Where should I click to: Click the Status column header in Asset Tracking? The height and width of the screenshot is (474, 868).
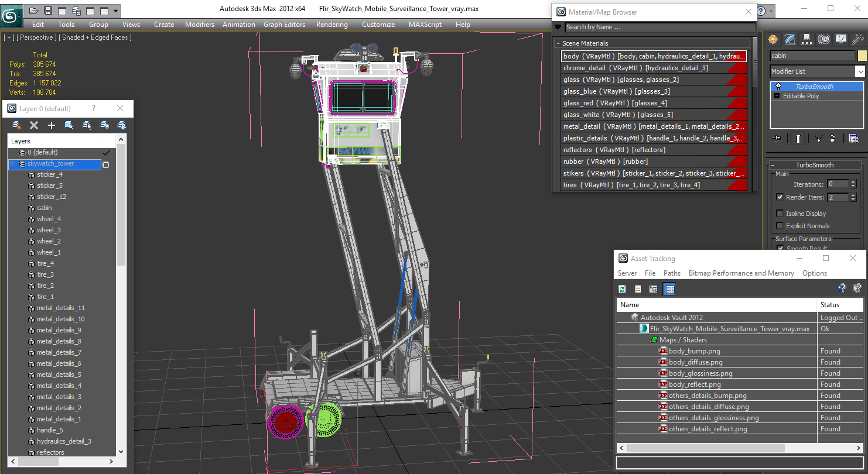point(840,305)
